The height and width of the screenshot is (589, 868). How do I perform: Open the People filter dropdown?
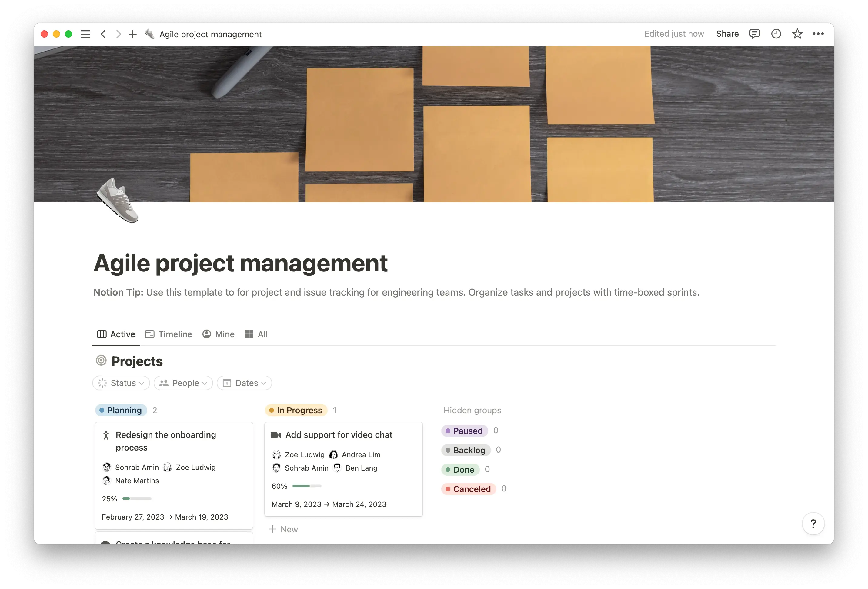tap(183, 383)
